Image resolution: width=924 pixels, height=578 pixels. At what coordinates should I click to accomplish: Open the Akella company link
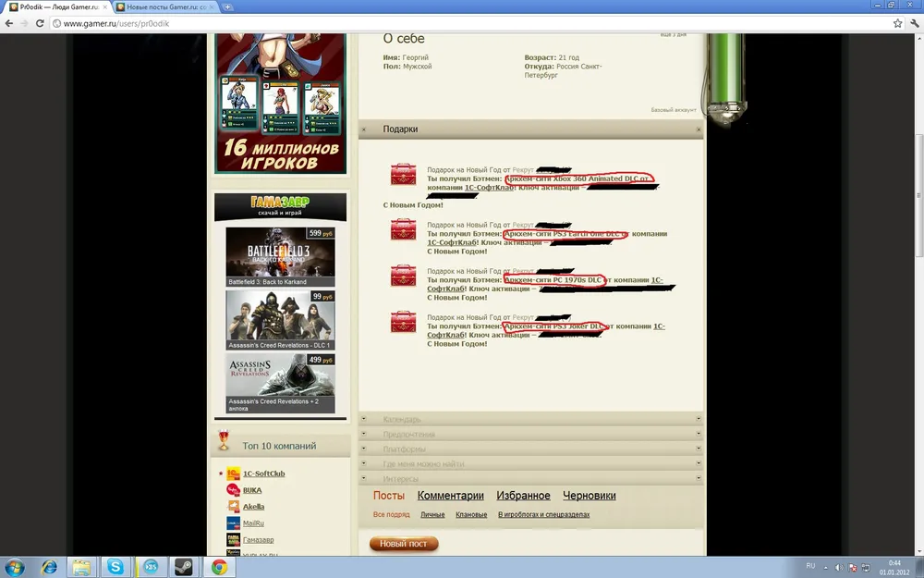254,507
